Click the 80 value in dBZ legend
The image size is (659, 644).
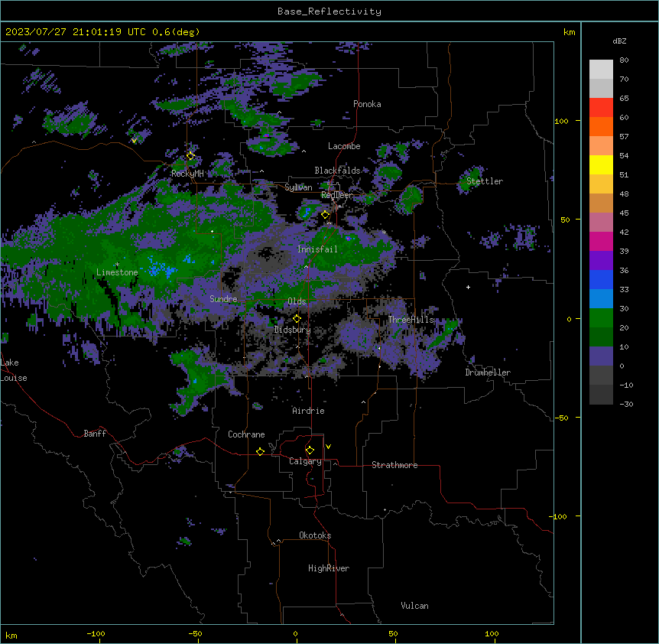click(624, 60)
